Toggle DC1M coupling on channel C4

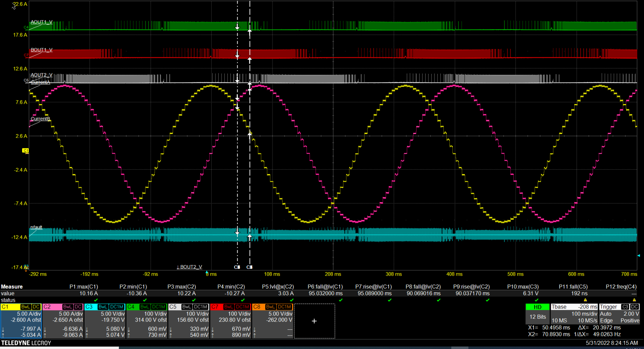158,307
